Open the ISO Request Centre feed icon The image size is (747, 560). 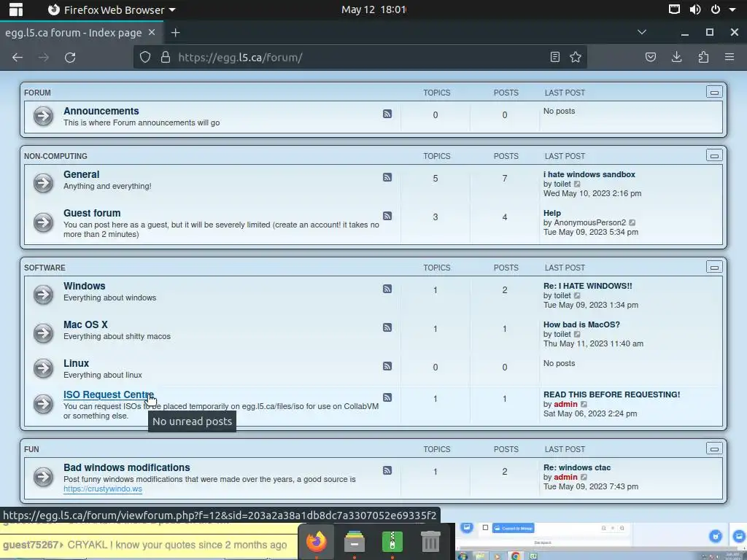point(387,397)
